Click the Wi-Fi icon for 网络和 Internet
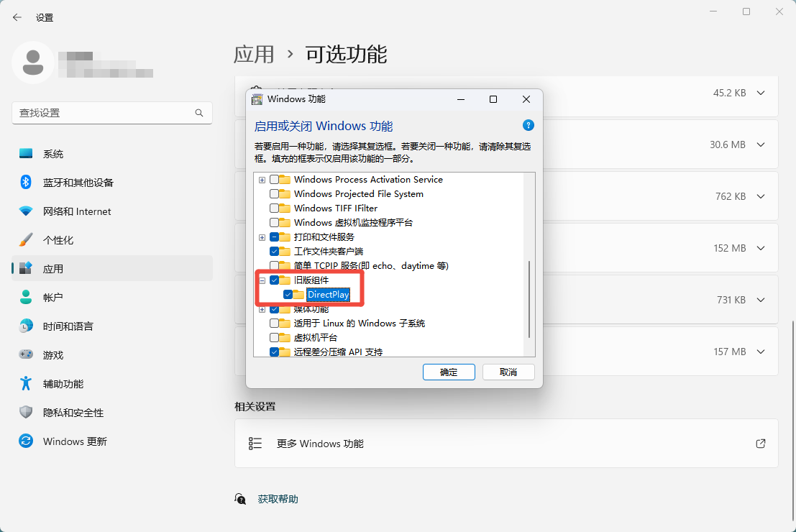This screenshot has height=532, width=796. point(26,211)
